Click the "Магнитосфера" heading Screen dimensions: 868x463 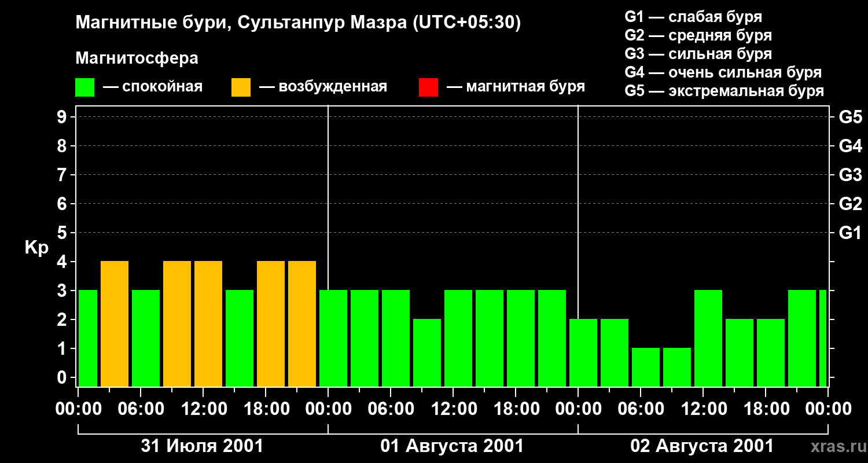(137, 58)
